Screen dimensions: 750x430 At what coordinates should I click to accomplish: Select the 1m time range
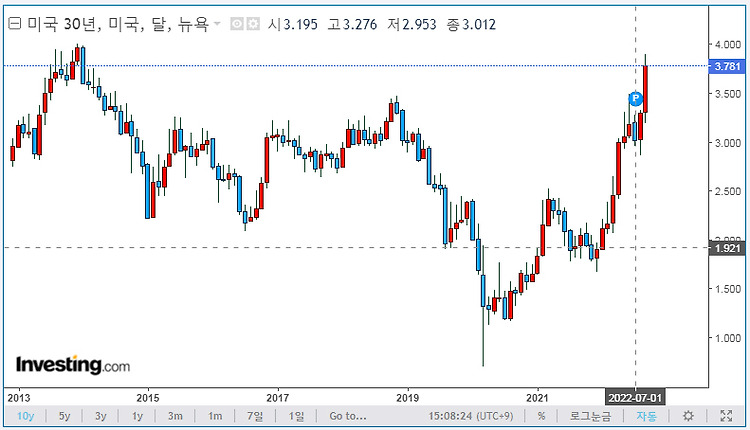[x=215, y=416]
